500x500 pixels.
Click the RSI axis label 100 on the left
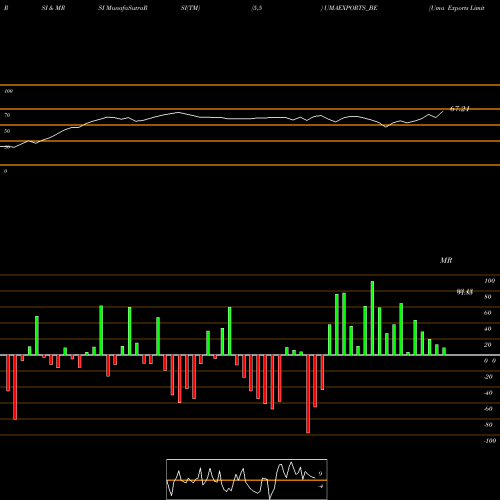[x=8, y=91]
